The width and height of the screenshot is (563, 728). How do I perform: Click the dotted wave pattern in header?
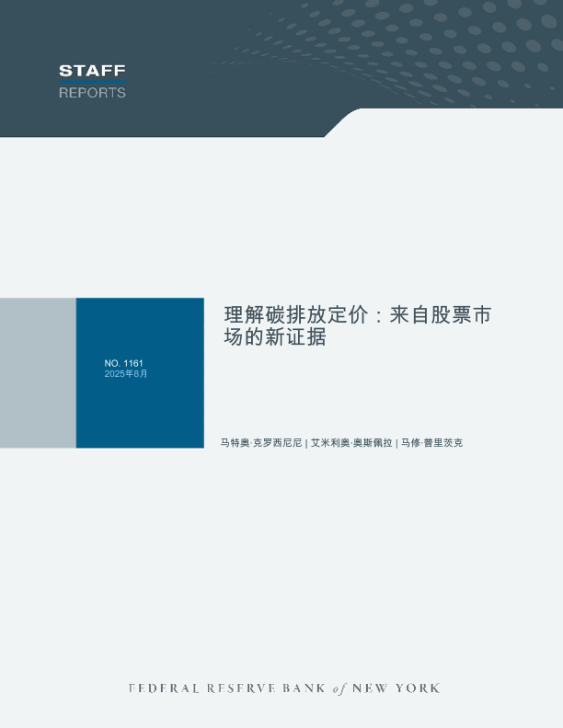coord(414,46)
